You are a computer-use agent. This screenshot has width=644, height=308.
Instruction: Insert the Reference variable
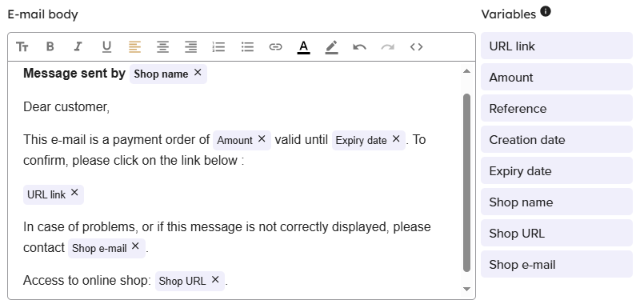tap(557, 109)
